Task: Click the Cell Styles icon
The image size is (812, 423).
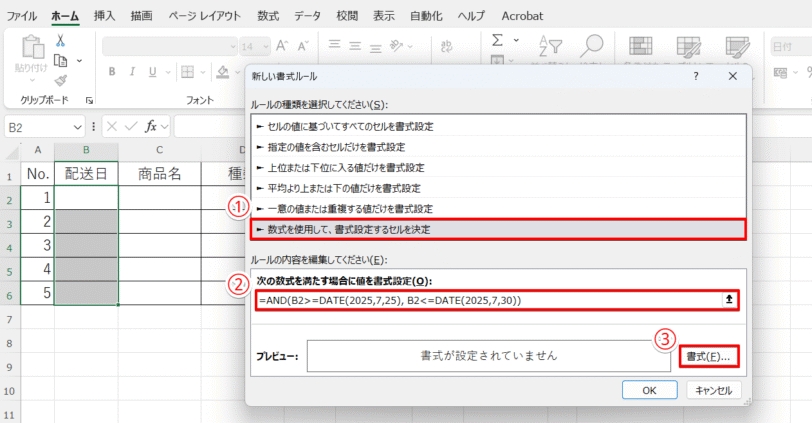Action: pos(737,46)
